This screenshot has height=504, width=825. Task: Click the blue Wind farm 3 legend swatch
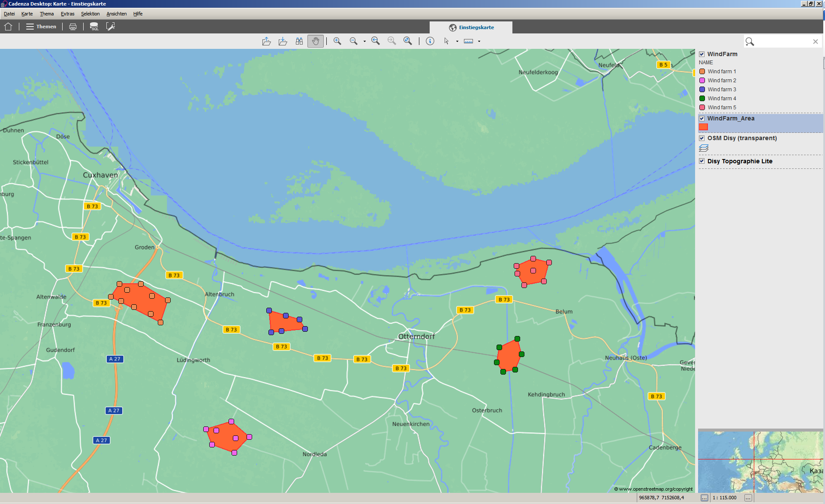tap(702, 90)
